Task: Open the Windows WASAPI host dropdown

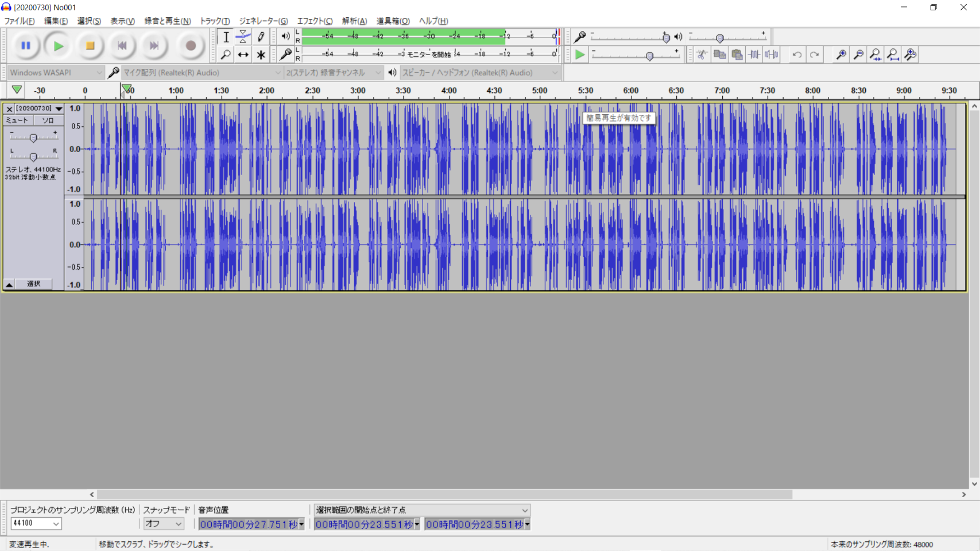Action: [56, 73]
